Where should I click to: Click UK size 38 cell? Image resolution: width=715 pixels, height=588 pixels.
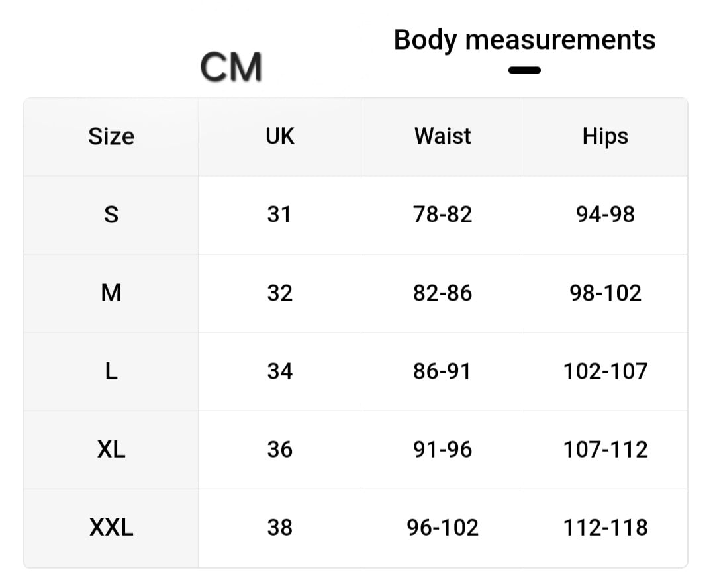coord(279,528)
